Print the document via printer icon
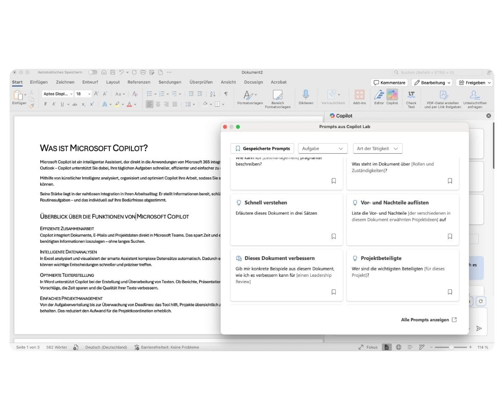Image resolution: width=504 pixels, height=420 pixels. tap(143, 72)
